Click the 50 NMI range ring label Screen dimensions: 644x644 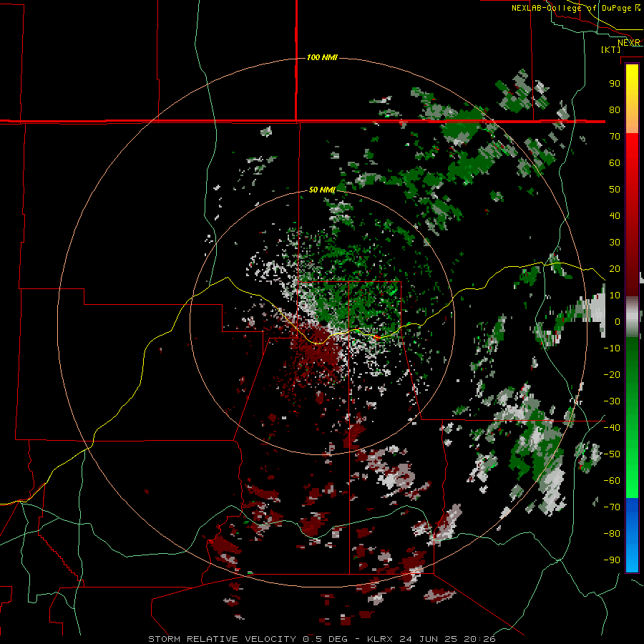coord(322,190)
